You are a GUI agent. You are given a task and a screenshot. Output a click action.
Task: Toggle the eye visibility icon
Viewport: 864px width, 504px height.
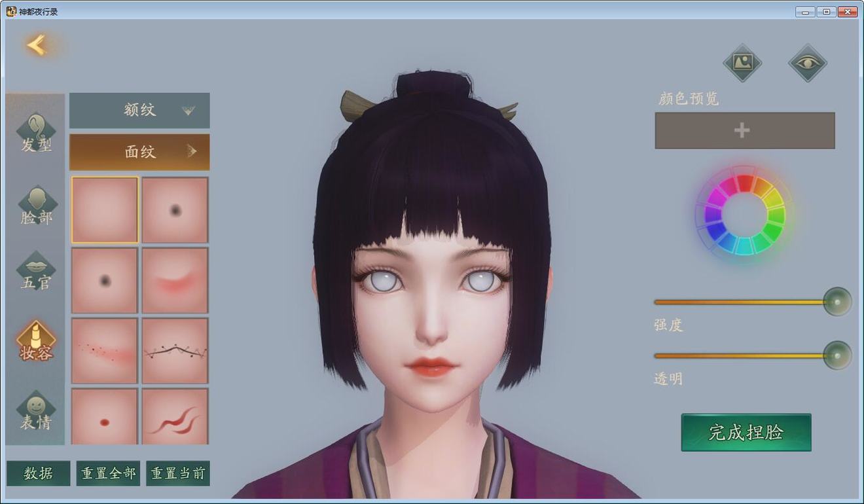pyautogui.click(x=808, y=63)
